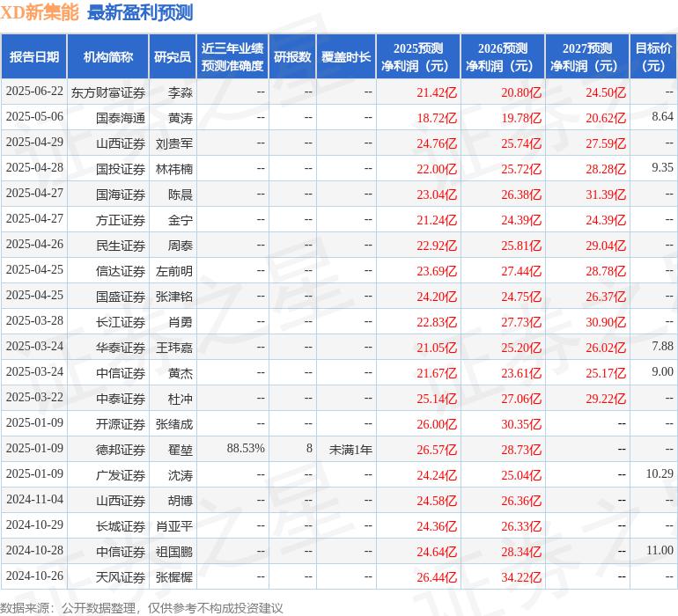Click analyst name 刘贵军
The height and width of the screenshot is (616, 678).
174,143
